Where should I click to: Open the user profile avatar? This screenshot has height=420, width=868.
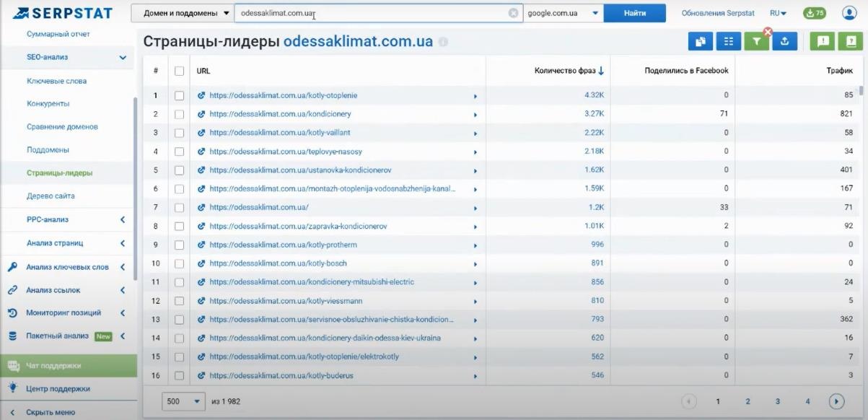[x=849, y=13]
